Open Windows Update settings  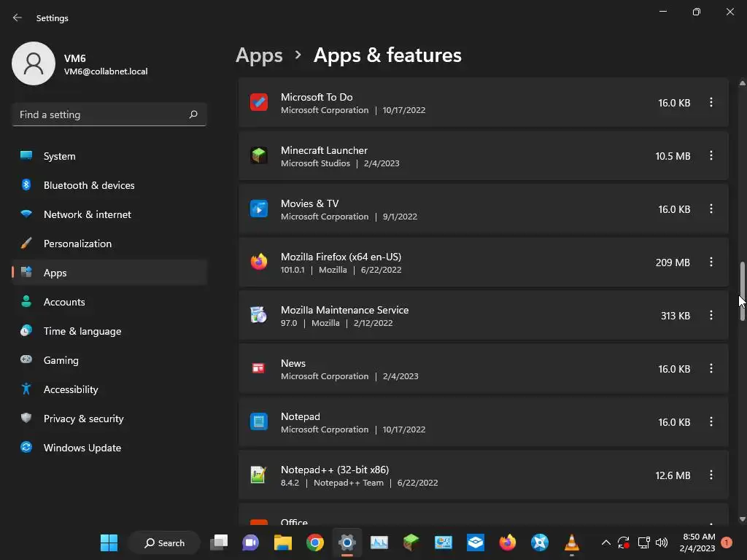point(109,448)
